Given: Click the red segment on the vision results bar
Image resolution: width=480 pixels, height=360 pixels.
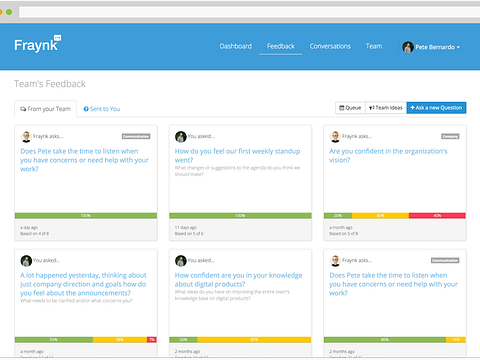Looking at the screenshot, I should coord(437,216).
